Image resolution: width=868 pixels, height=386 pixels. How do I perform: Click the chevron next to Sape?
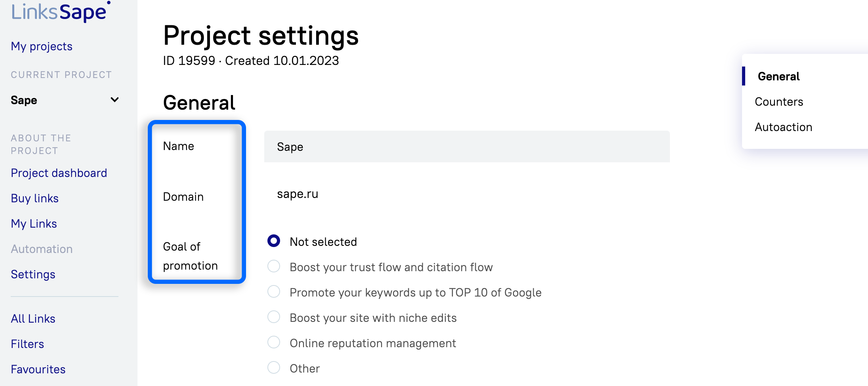point(114,100)
